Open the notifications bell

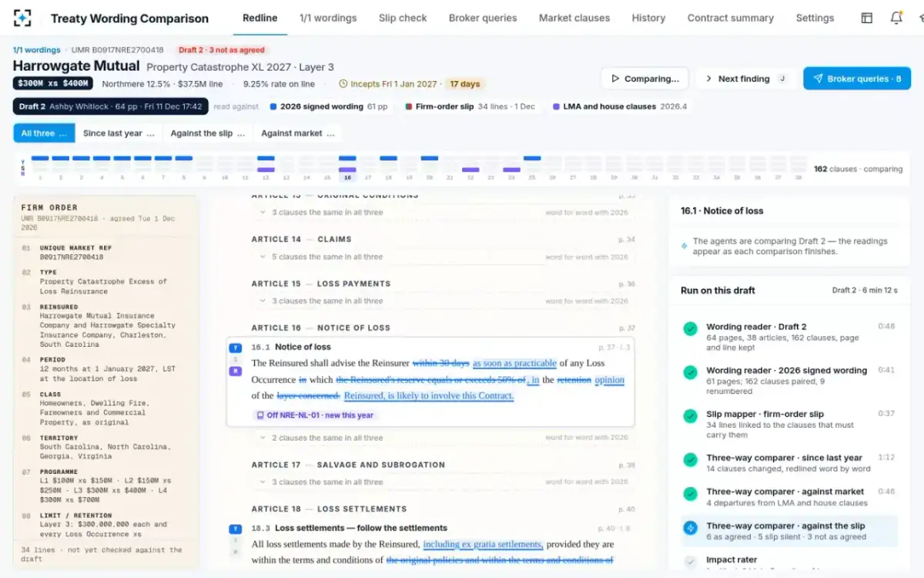[x=896, y=18]
